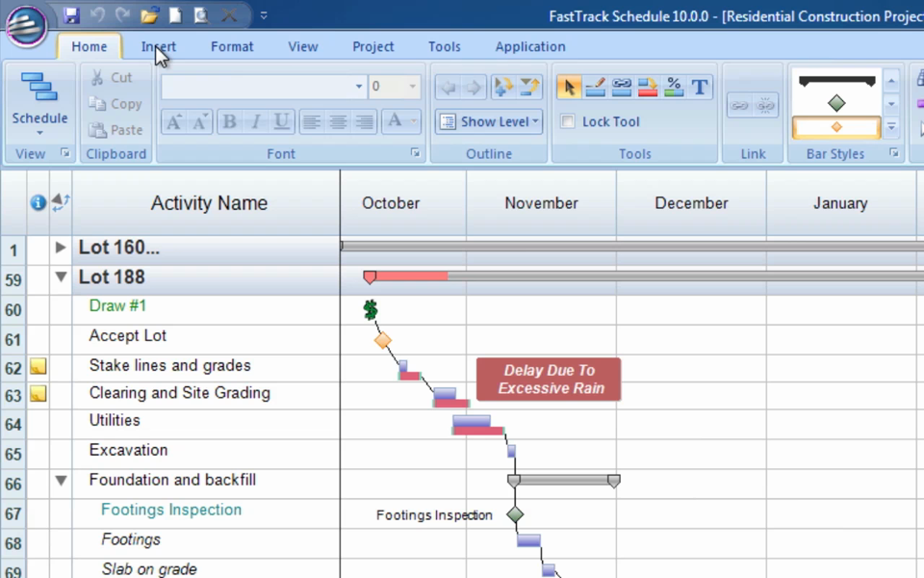The width and height of the screenshot is (924, 578).
Task: Collapse the Lot 188 outline group
Action: [x=61, y=276]
